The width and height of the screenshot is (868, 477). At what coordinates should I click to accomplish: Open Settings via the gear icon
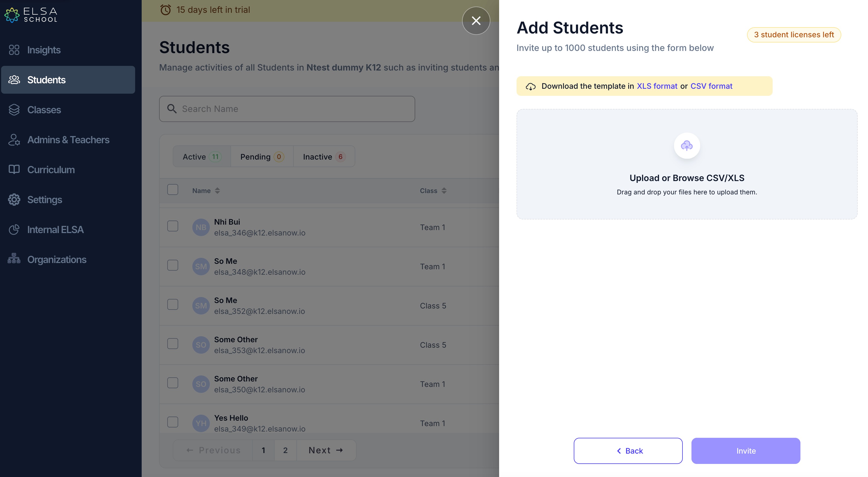point(14,200)
